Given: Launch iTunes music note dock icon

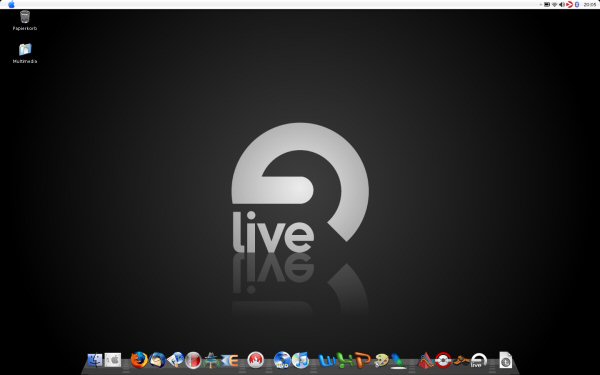Looking at the screenshot, I should click(300, 360).
